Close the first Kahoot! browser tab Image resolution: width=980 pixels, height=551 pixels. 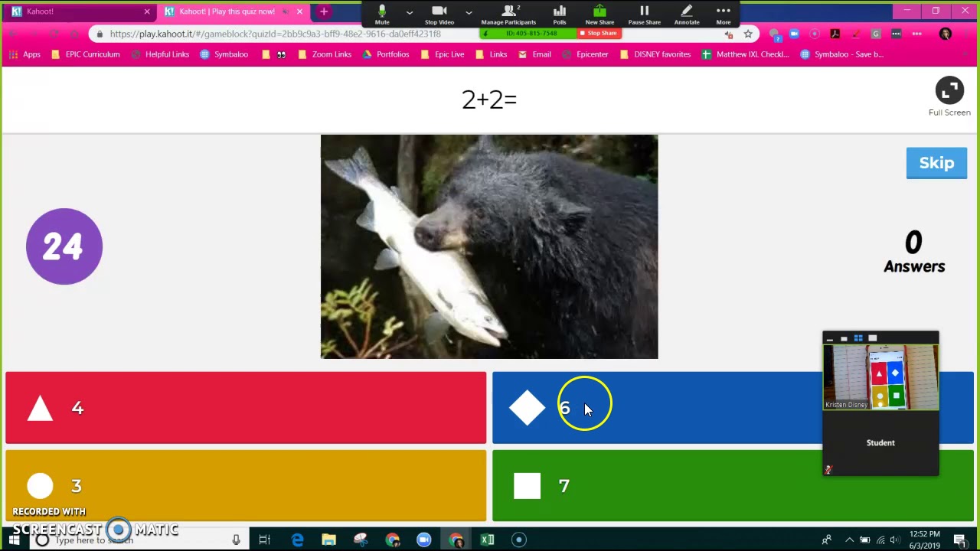click(x=147, y=11)
